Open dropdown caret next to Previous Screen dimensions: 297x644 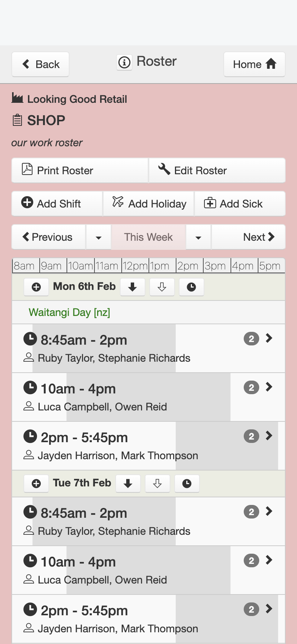coord(99,237)
